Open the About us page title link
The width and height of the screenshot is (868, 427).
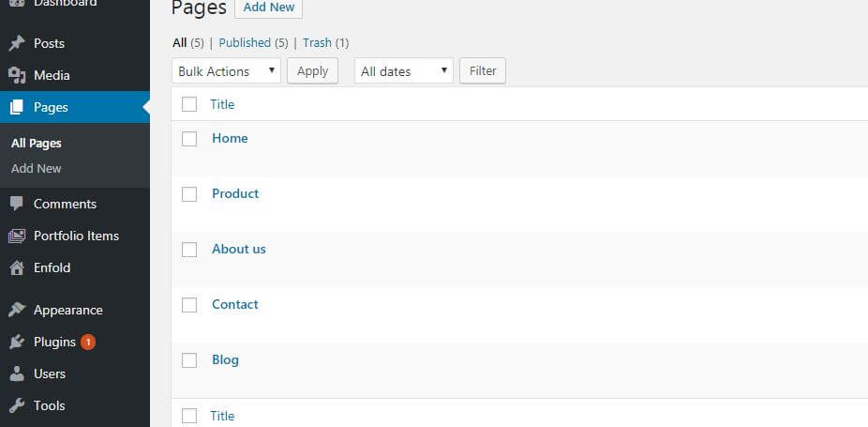point(239,249)
